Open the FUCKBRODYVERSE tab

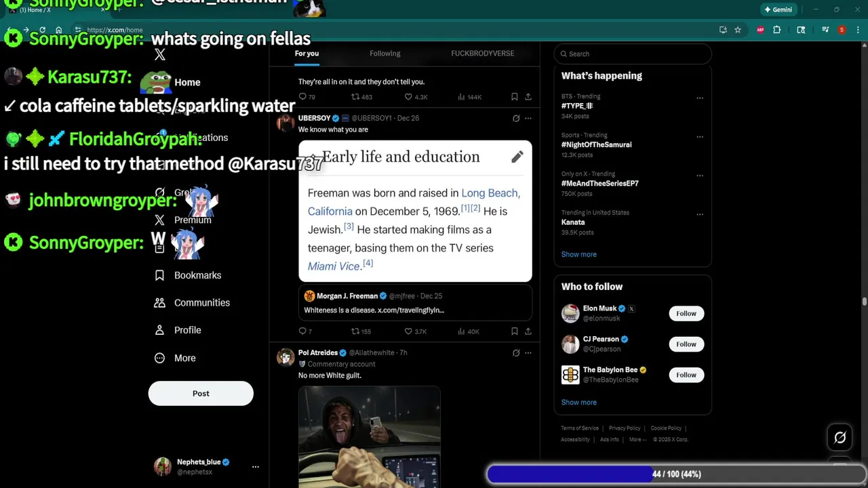point(483,54)
